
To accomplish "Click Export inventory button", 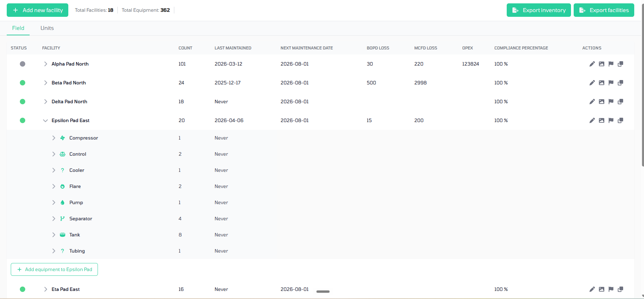I will click(x=539, y=10).
